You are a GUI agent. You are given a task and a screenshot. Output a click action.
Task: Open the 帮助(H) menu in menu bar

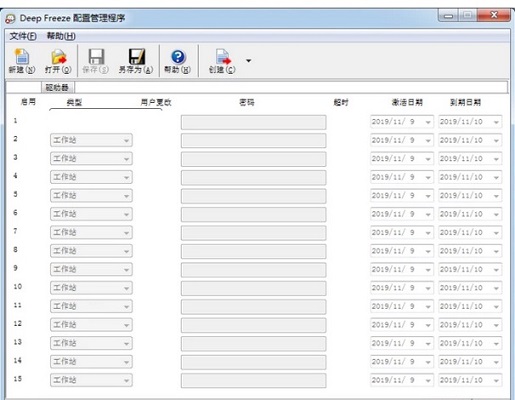61,36
